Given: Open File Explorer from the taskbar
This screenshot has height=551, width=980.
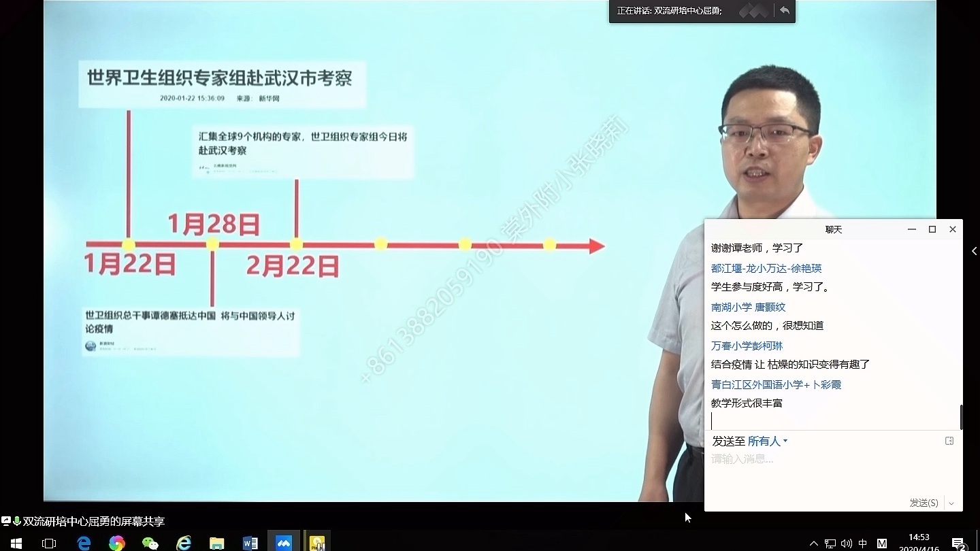Looking at the screenshot, I should [x=216, y=543].
